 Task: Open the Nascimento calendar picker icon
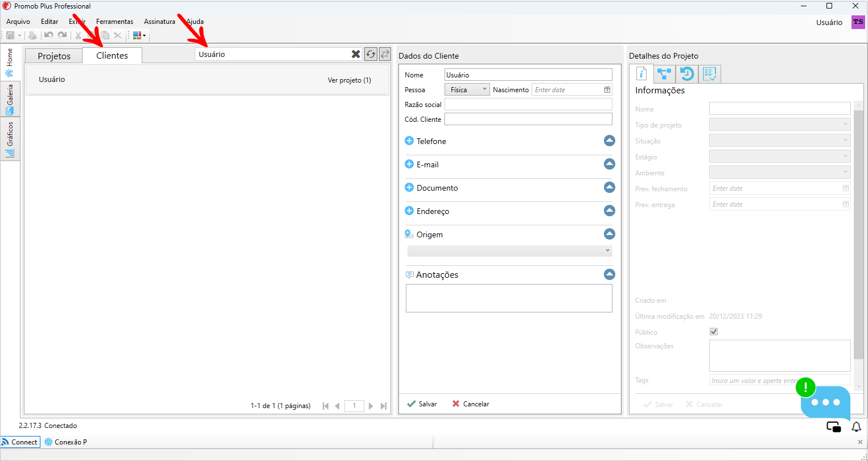[607, 89]
